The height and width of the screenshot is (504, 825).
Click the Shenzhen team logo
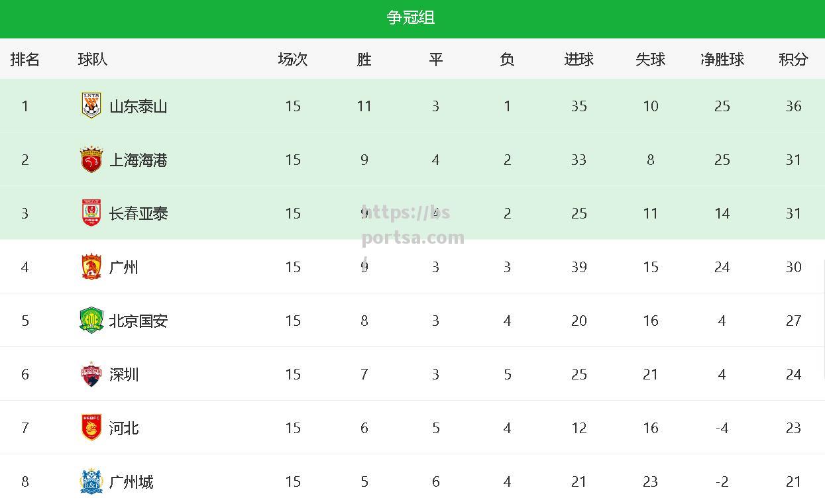pos(91,374)
